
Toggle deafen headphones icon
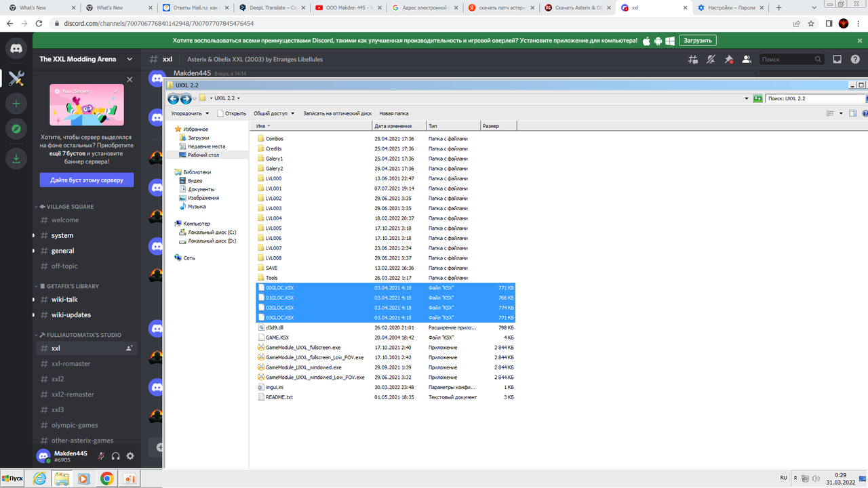115,456
